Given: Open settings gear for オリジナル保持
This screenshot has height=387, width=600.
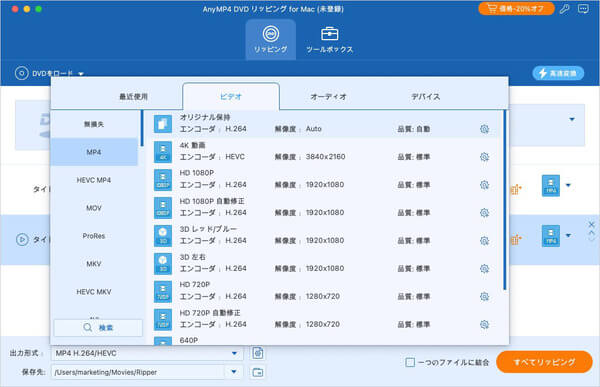Looking at the screenshot, I should tap(484, 129).
